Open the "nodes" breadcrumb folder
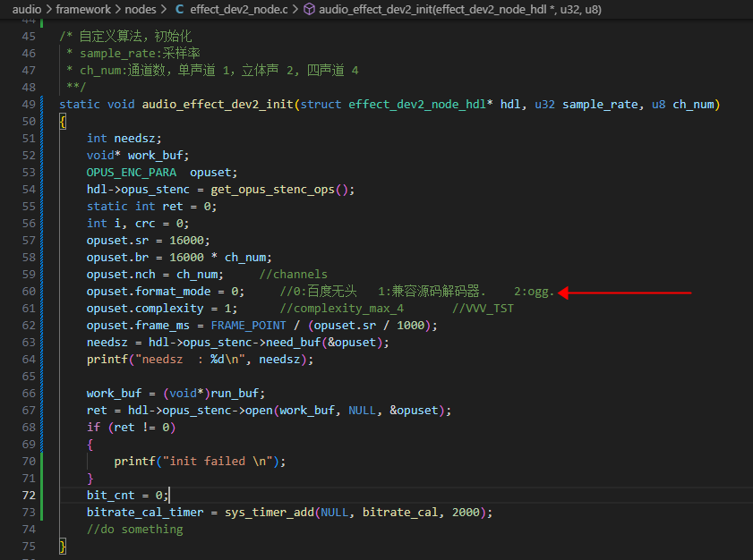The image size is (753, 560). click(x=141, y=9)
